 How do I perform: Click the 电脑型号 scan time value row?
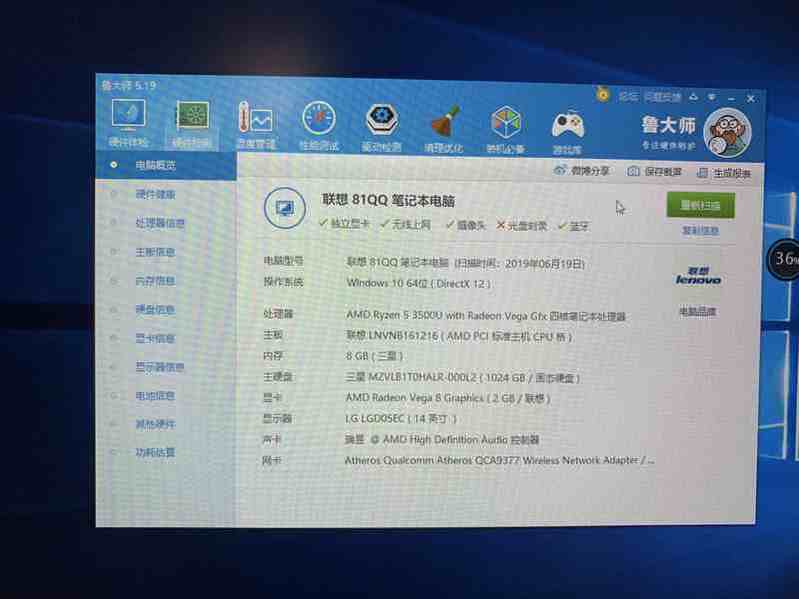click(466, 263)
